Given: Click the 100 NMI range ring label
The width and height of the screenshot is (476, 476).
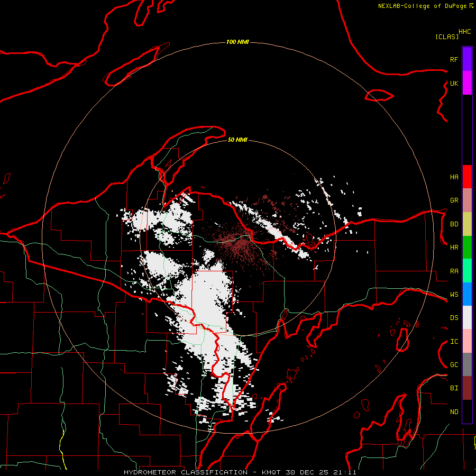Looking at the screenshot, I should (x=237, y=42).
